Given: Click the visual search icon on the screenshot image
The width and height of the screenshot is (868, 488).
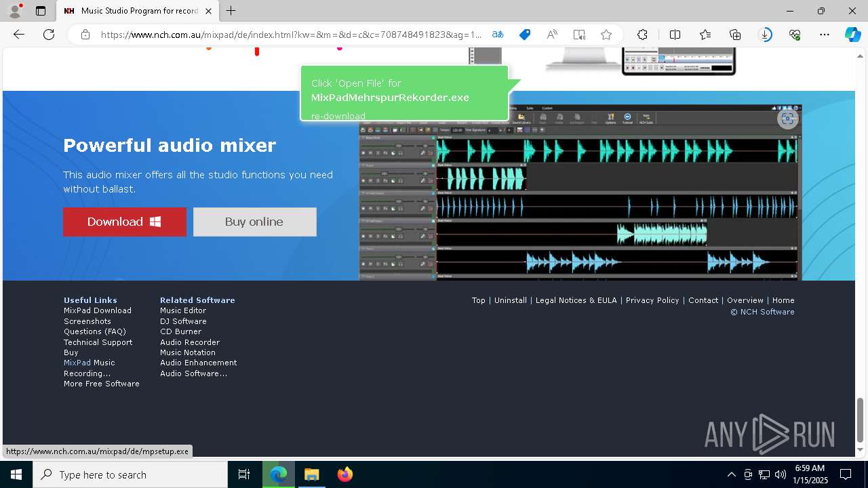Looking at the screenshot, I should pyautogui.click(x=788, y=119).
